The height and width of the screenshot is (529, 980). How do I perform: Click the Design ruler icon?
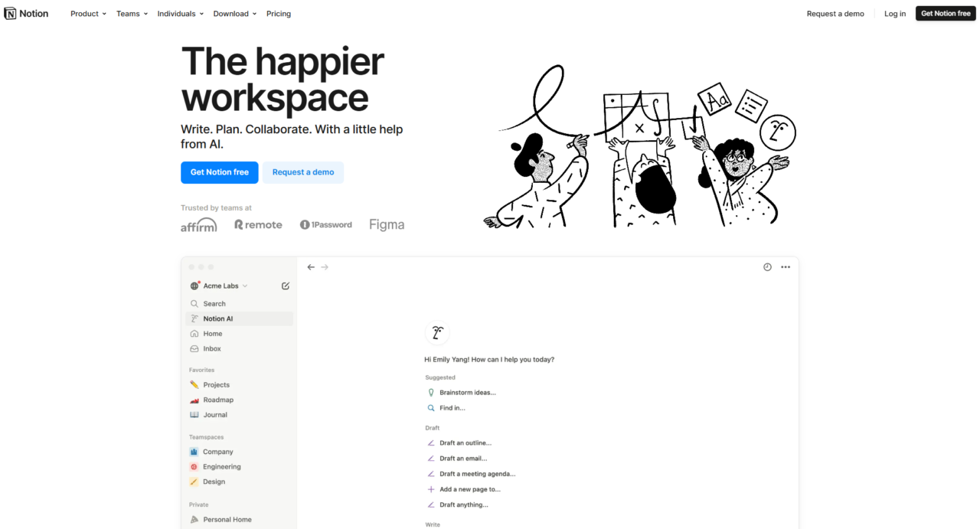(x=194, y=482)
